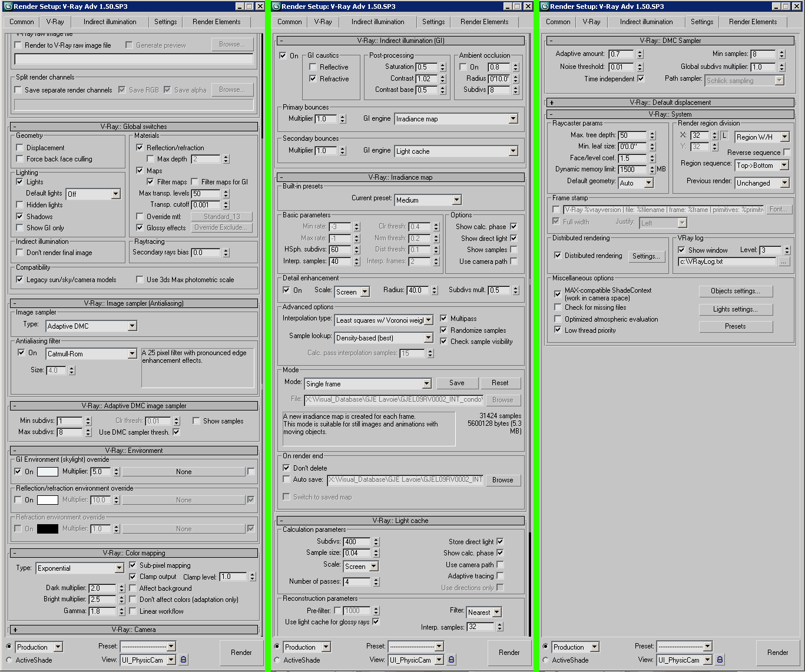Click spinner arrows for HSph. subdivs

coord(356,250)
